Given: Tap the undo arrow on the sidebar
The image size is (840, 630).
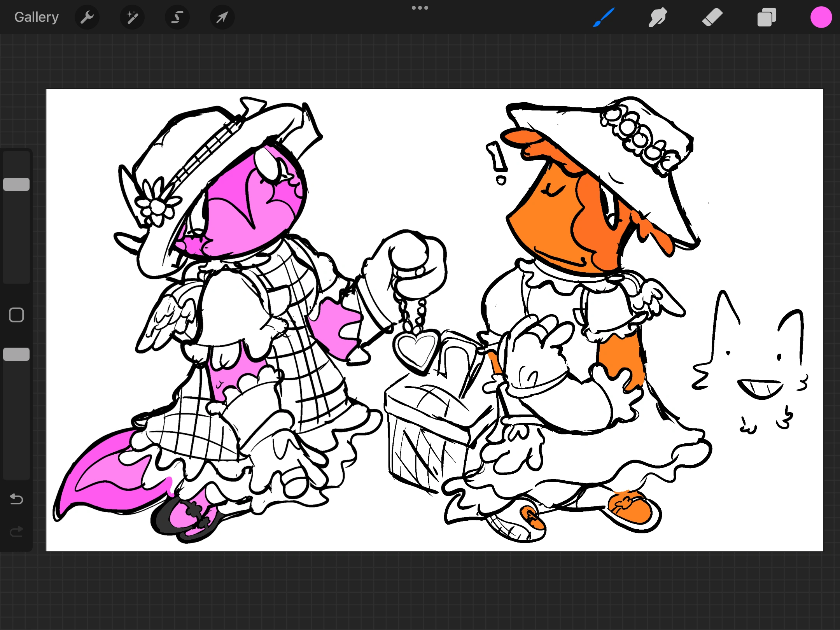Looking at the screenshot, I should tap(16, 500).
